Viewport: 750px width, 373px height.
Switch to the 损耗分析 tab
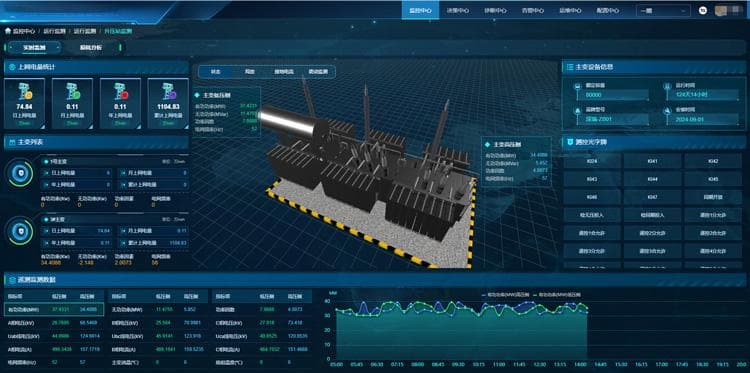(x=90, y=47)
